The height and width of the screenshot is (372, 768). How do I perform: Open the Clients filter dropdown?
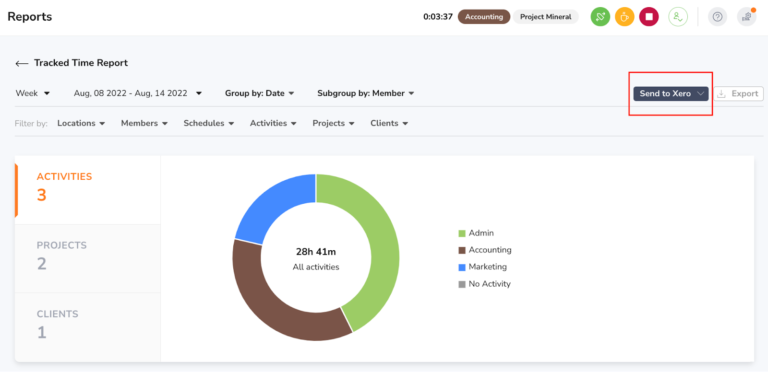click(x=389, y=123)
